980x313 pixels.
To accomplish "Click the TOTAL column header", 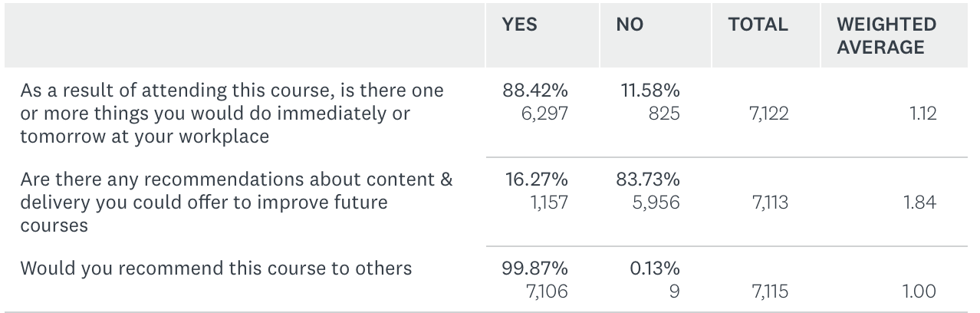I will click(x=758, y=25).
